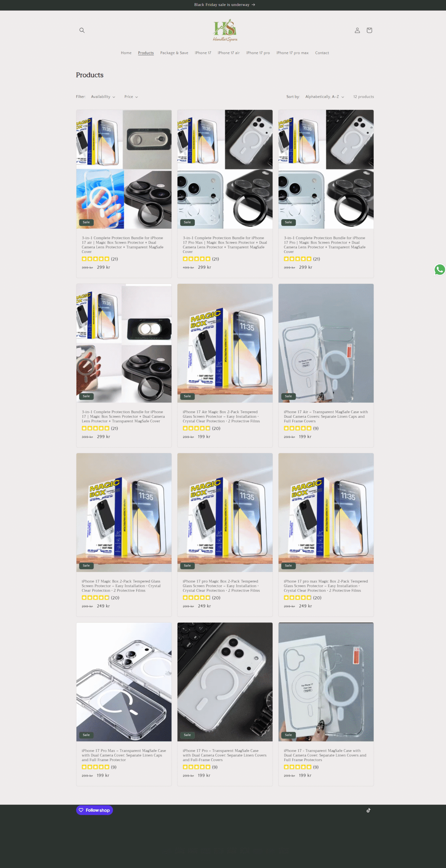Expand the Price filter
Screen dimensions: 446x868
(x=131, y=97)
